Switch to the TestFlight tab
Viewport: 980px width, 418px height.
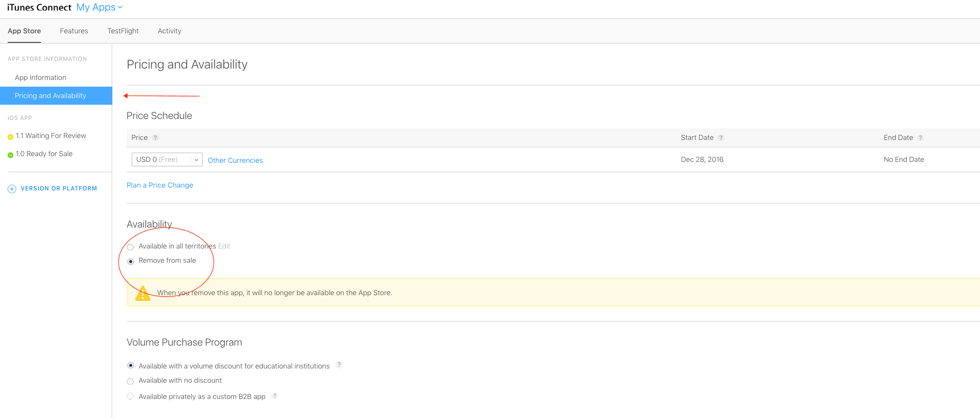click(123, 31)
